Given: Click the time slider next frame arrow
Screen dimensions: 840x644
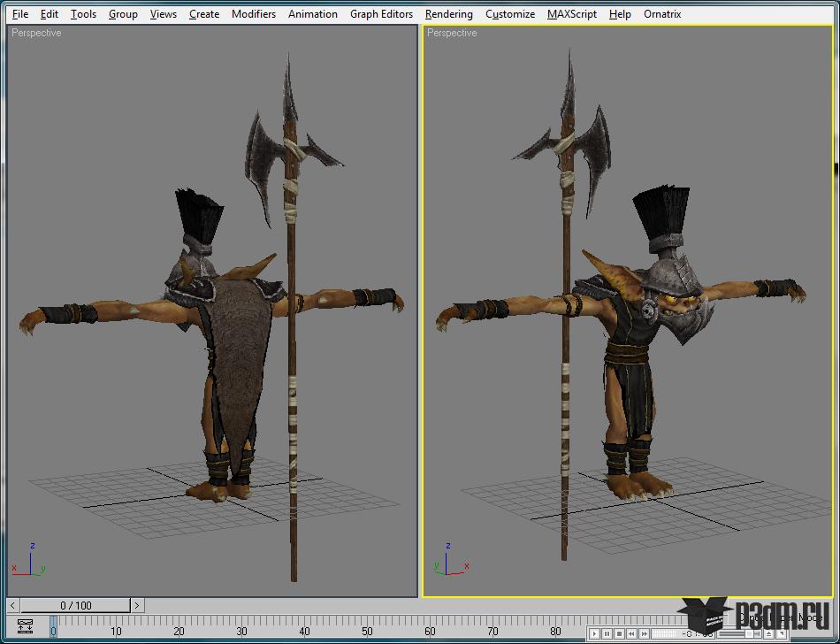Looking at the screenshot, I should (137, 605).
